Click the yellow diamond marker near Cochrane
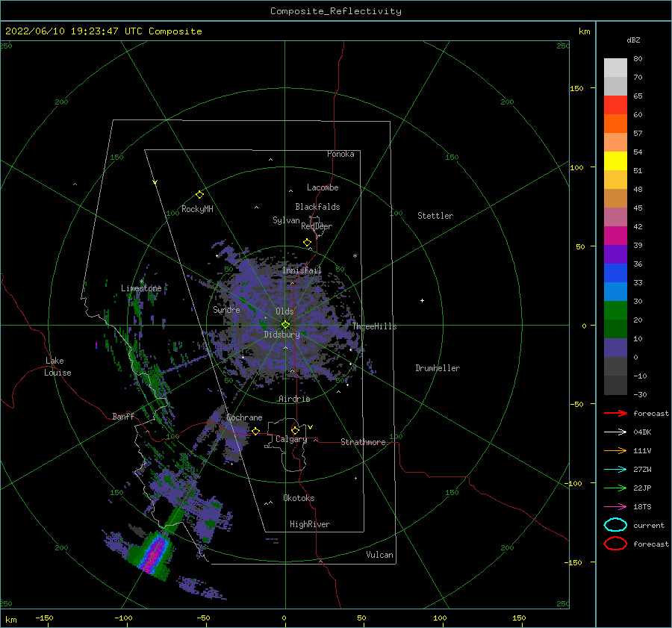Viewport: 672px width, 628px height. click(256, 431)
